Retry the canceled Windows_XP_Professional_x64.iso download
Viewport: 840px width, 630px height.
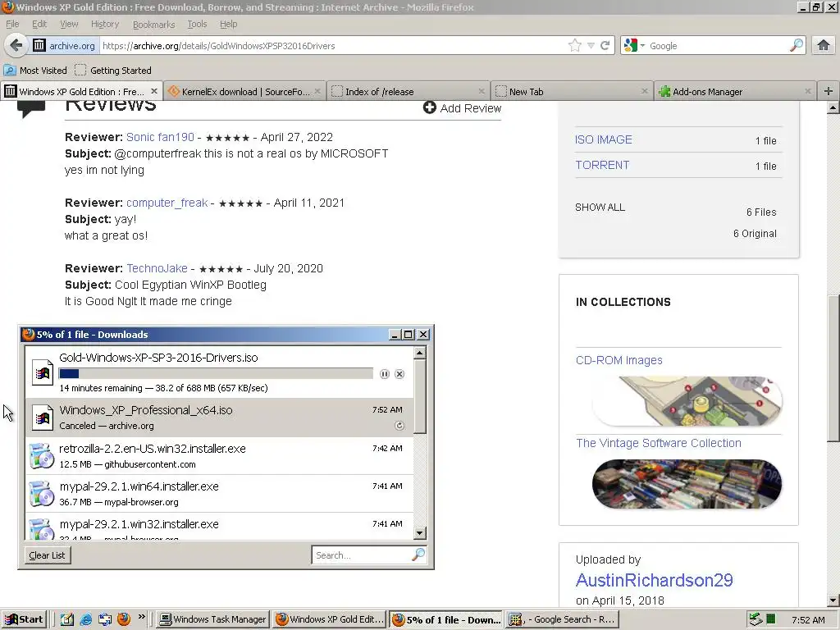(x=399, y=426)
